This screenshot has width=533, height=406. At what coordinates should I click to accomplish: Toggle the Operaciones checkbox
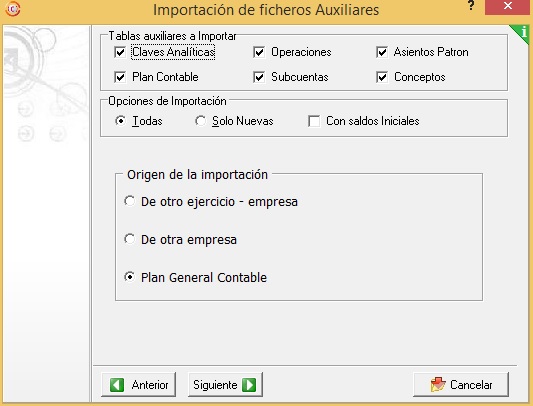[x=259, y=52]
